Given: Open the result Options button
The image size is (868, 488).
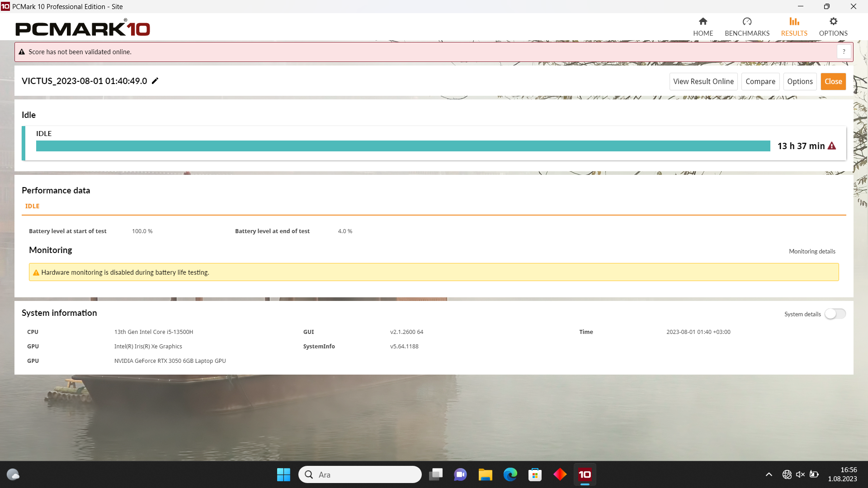Looking at the screenshot, I should [x=800, y=81].
